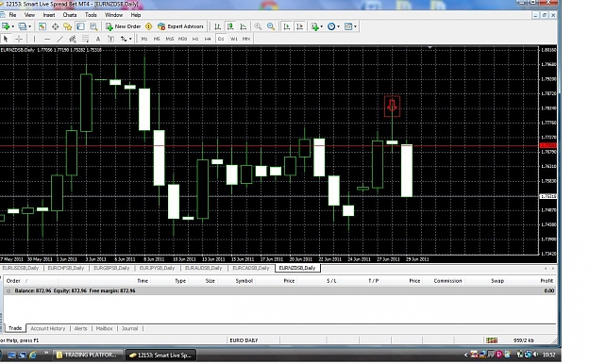
Task: Open the View menu
Action: click(29, 15)
